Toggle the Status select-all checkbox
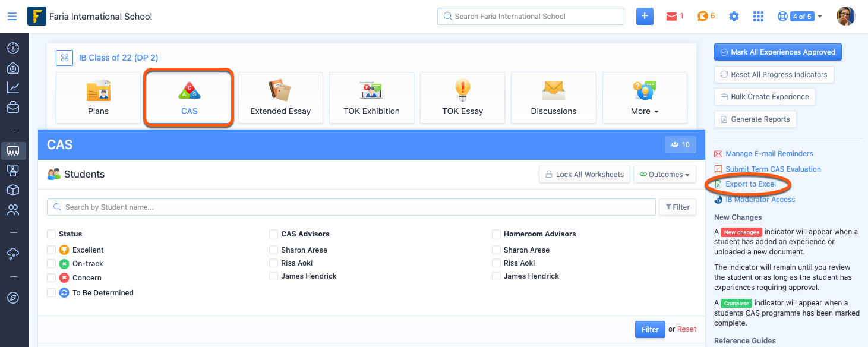 [x=51, y=234]
